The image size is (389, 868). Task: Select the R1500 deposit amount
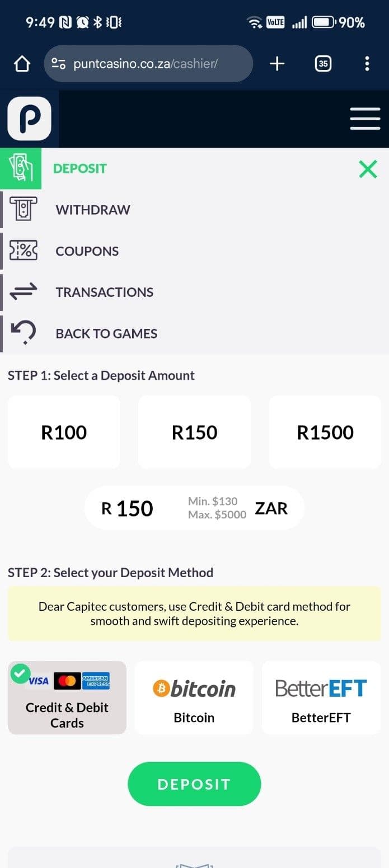point(325,431)
